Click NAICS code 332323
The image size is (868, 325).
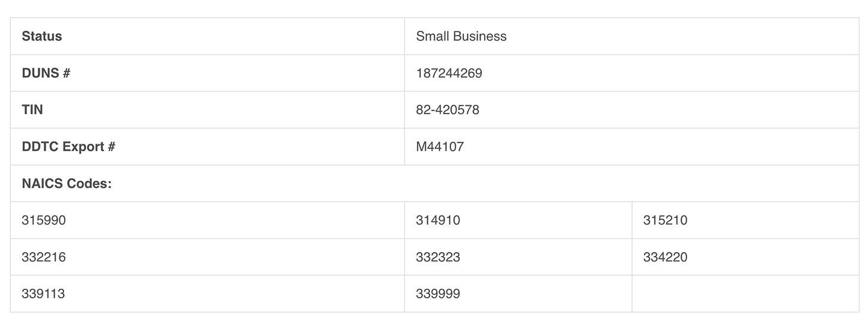click(x=438, y=257)
